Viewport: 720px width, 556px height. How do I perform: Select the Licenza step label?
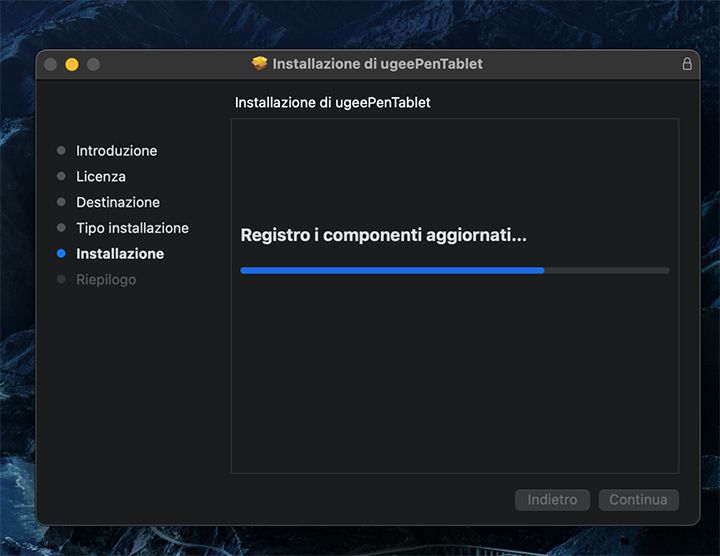tap(101, 177)
